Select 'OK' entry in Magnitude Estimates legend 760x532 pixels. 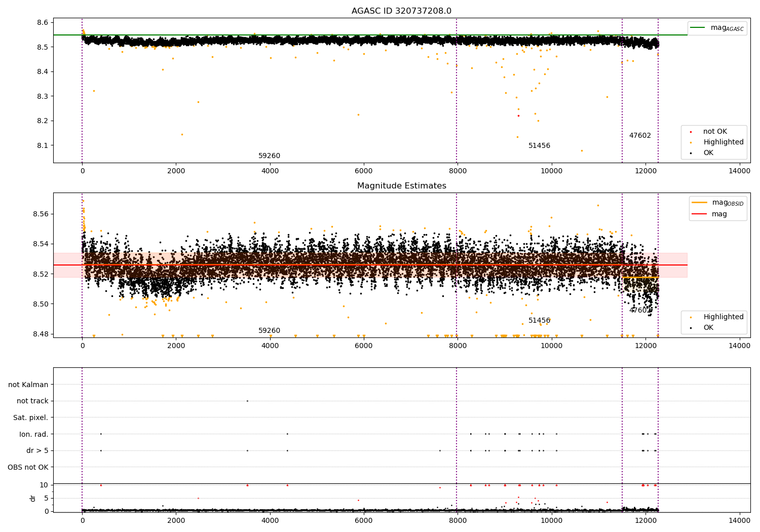click(708, 328)
